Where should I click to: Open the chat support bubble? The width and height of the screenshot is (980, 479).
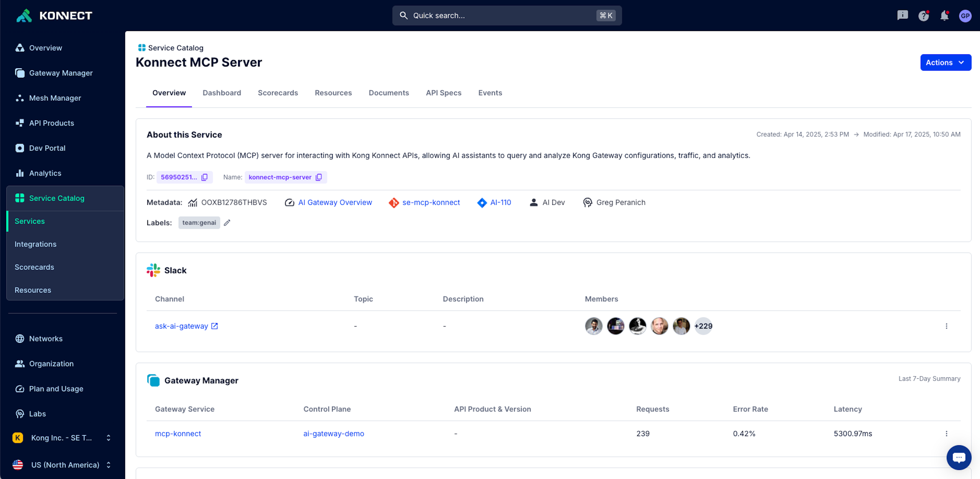click(959, 457)
